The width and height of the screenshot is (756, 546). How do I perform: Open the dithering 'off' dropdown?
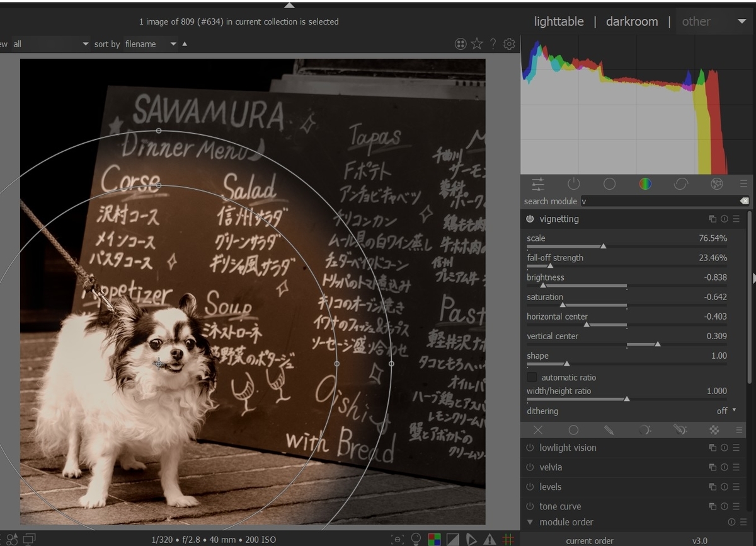click(x=726, y=410)
